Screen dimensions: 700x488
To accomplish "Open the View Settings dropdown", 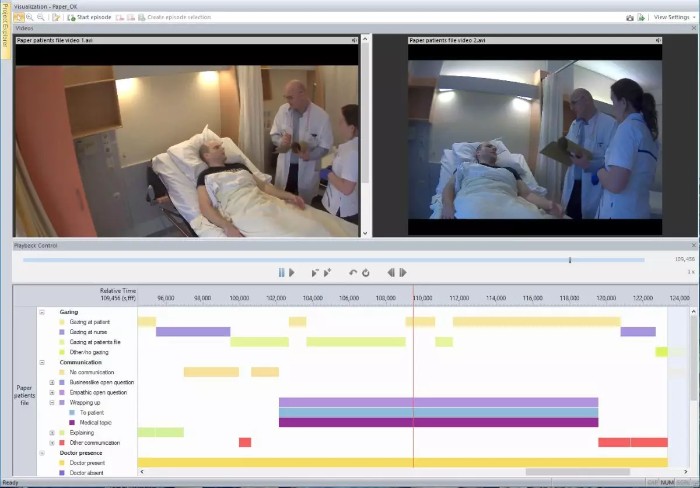I will coord(674,17).
